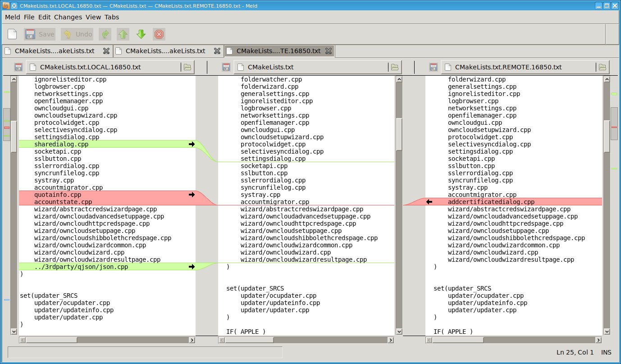Image resolution: width=621 pixels, height=364 pixels.
Task: Click the green up arrow previous change
Action: pos(123,34)
